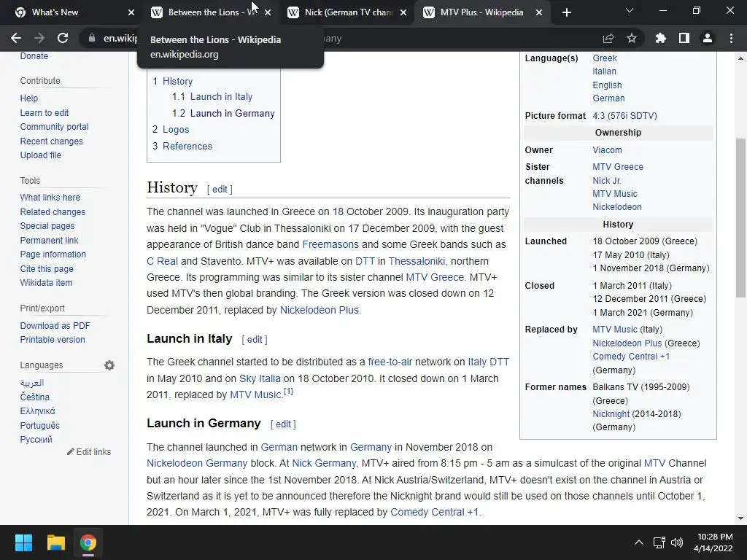Open the Thessaloniki link
The height and width of the screenshot is (560, 747).
(x=417, y=261)
